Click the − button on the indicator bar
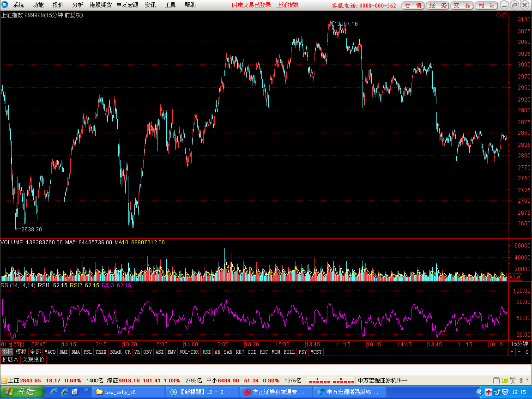Screen dimensions: 532x399 (519, 352)
